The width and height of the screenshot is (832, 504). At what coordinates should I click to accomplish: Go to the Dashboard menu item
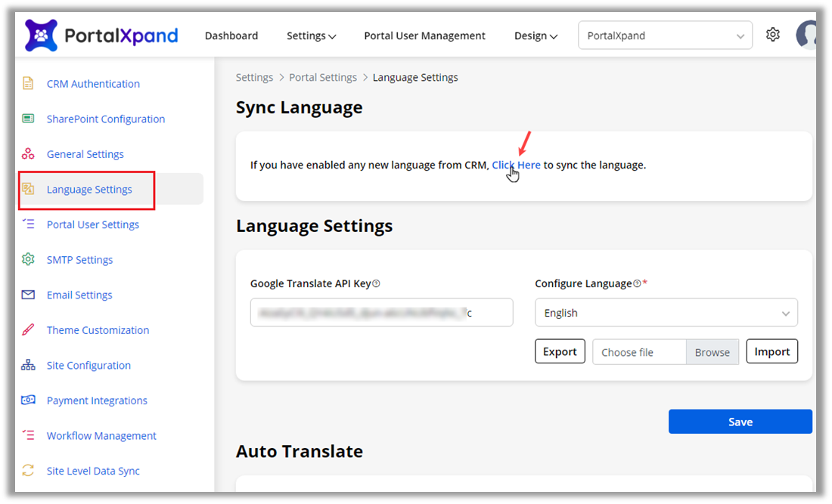coord(231,36)
